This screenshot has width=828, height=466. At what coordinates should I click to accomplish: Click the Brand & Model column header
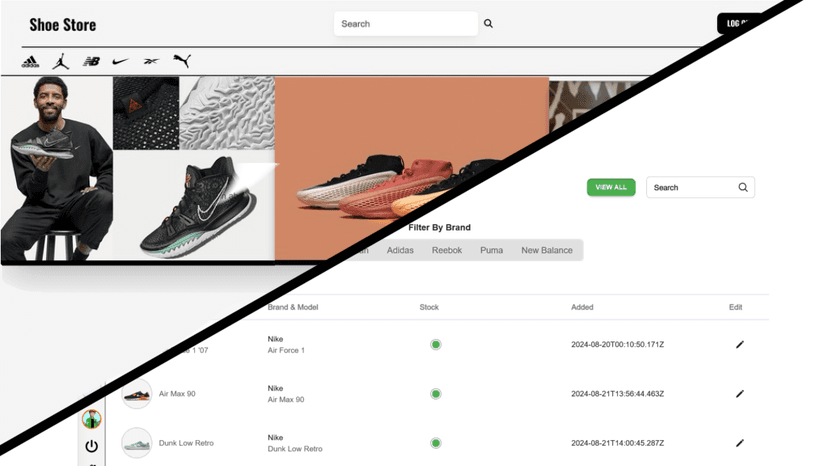(293, 307)
